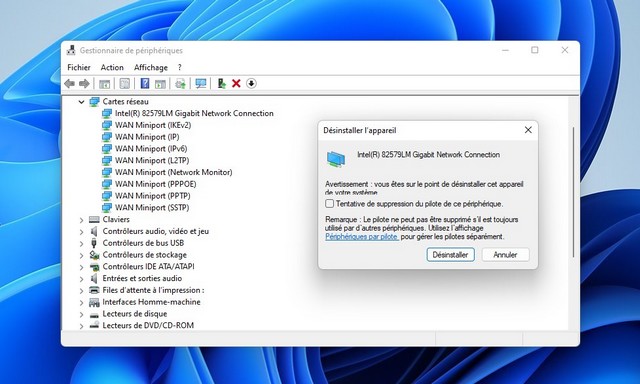640x384 pixels.
Task: Select WAN Miniport (Network Monitor)
Action: click(173, 173)
